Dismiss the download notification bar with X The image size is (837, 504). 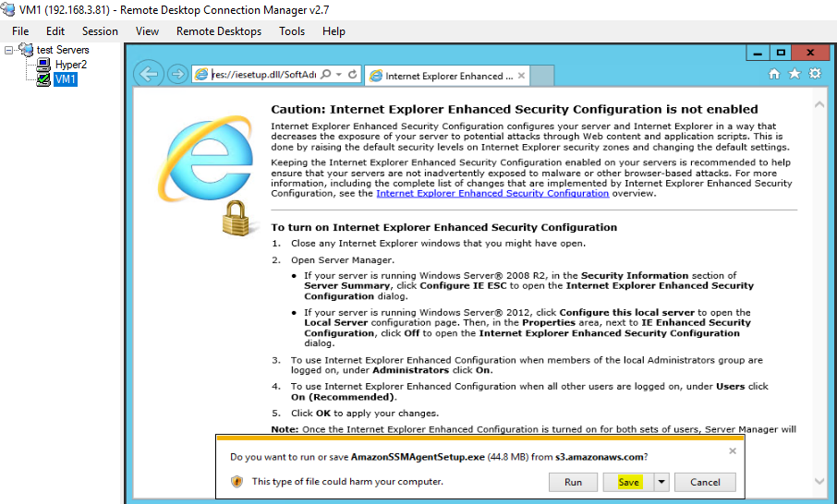point(733,451)
